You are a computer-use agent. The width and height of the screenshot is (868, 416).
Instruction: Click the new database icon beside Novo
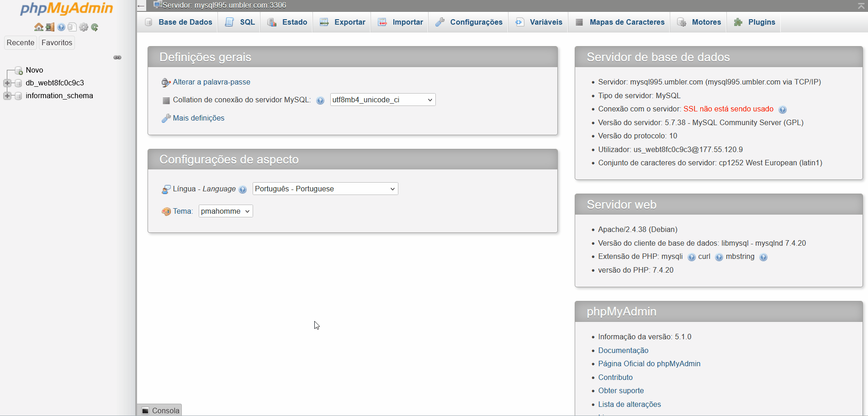pos(19,70)
